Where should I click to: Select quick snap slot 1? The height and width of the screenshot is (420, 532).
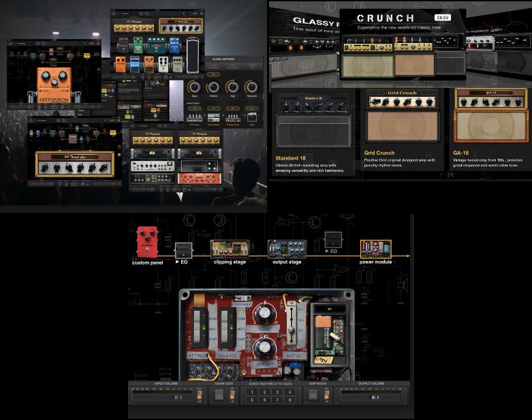(x=252, y=392)
